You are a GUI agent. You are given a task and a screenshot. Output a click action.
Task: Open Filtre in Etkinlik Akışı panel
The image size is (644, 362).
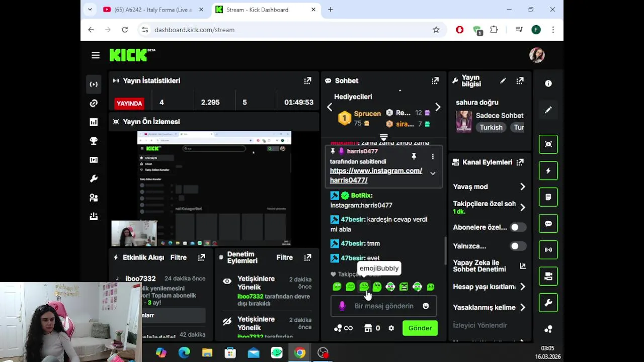pos(179,257)
